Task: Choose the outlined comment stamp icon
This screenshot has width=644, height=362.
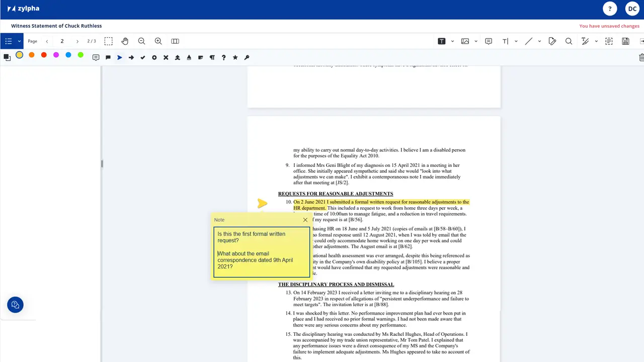Action: 96,57
